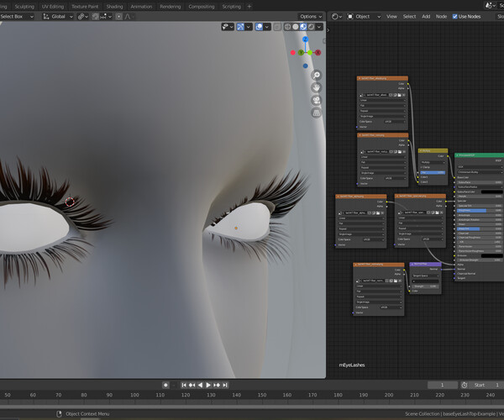Screen dimensions: 504x420
Task: Open the Global transform orientation dropdown
Action: click(x=58, y=17)
